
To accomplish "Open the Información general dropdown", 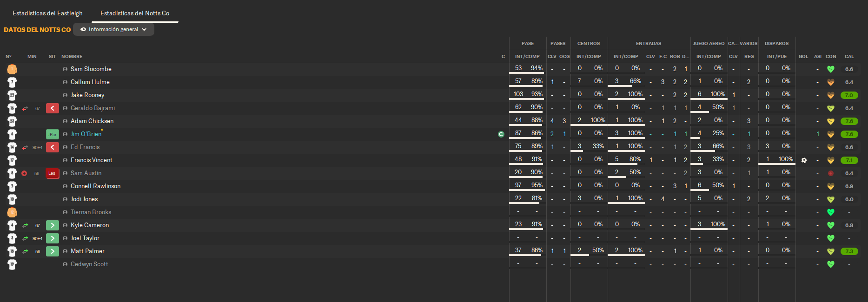I will pos(113,29).
